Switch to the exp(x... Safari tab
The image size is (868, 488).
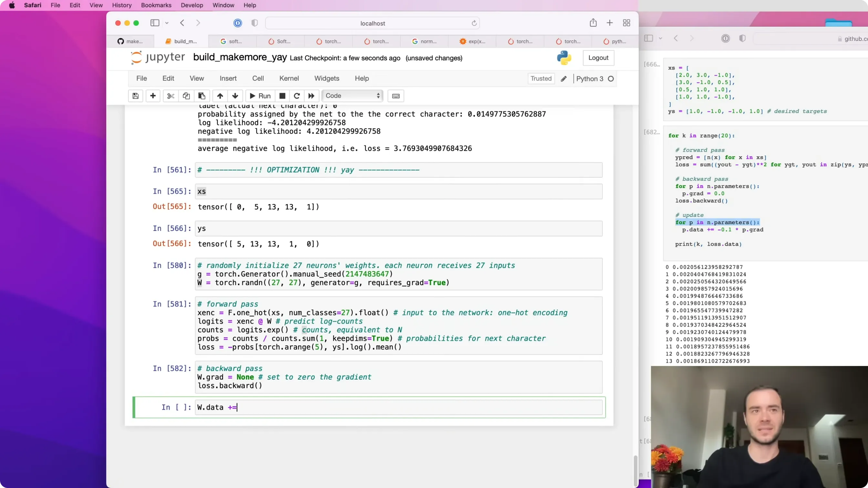(x=472, y=41)
